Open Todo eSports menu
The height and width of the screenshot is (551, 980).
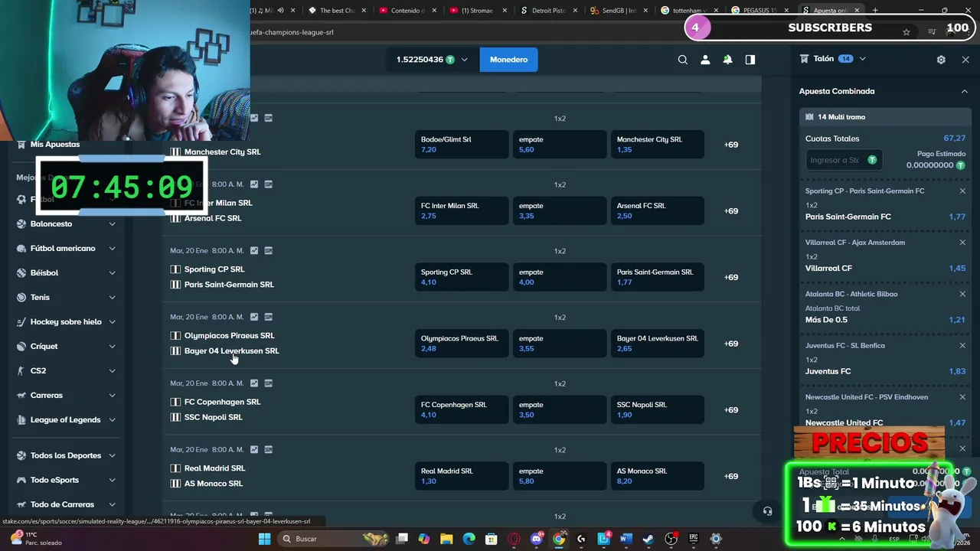coord(67,480)
